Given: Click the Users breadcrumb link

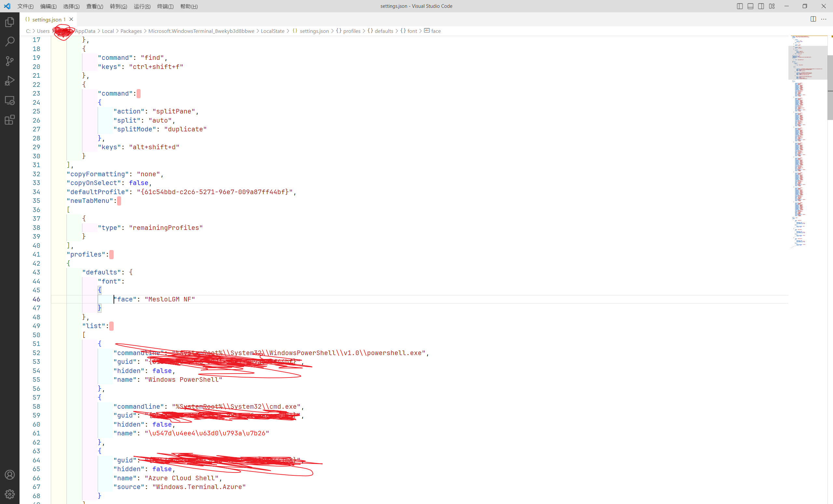Looking at the screenshot, I should [x=44, y=31].
